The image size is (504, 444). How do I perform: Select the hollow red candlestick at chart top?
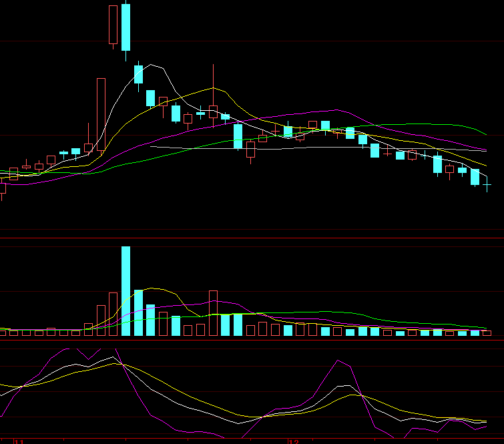pyautogui.click(x=113, y=25)
